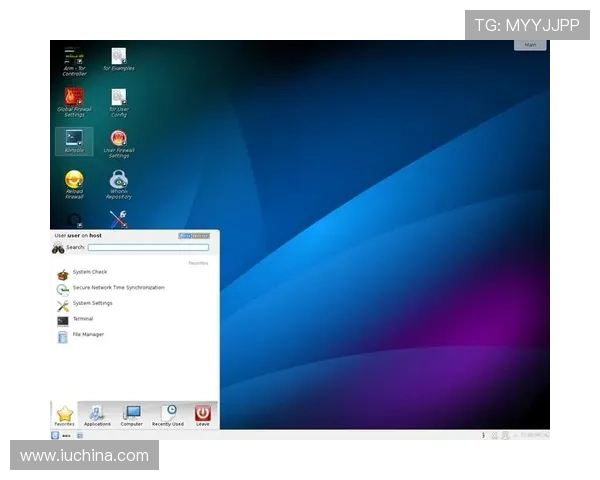Start Terminal from the Favorites list
This screenshot has height=480, width=600.
pyautogui.click(x=82, y=319)
